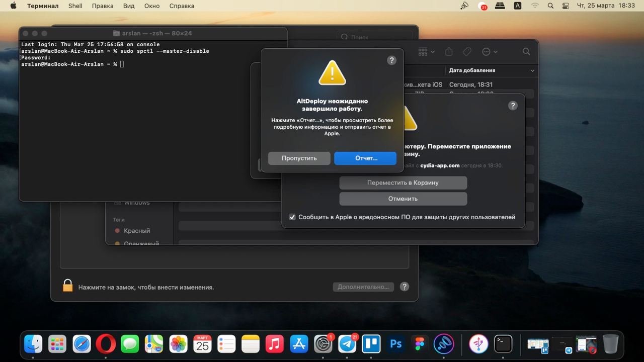The image size is (644, 362).
Task: Open Finder action ellipsis dropdown
Action: click(x=490, y=51)
